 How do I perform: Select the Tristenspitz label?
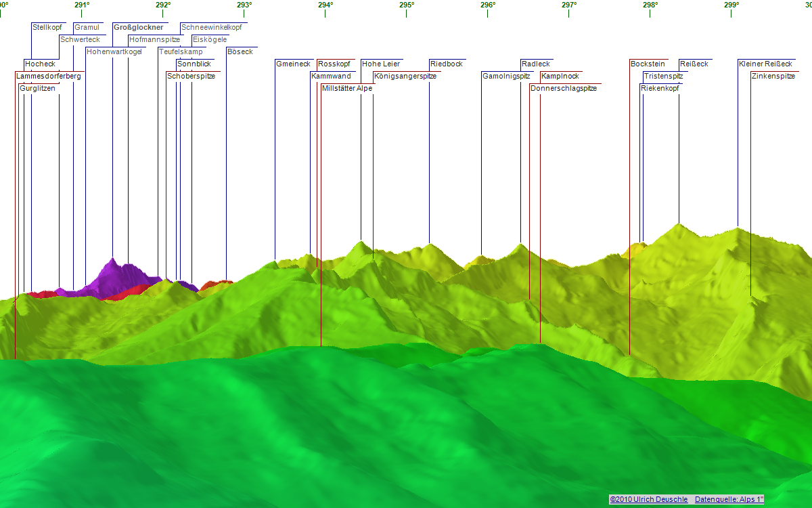(x=663, y=77)
